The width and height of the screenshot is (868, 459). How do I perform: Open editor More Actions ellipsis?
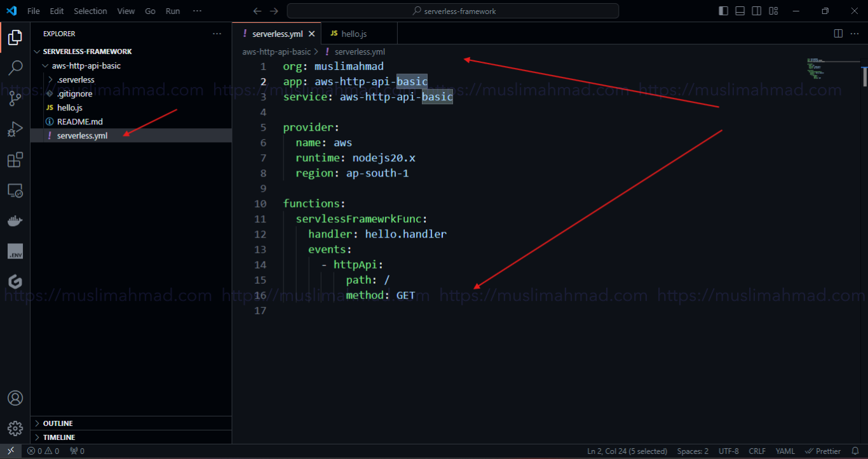point(855,33)
